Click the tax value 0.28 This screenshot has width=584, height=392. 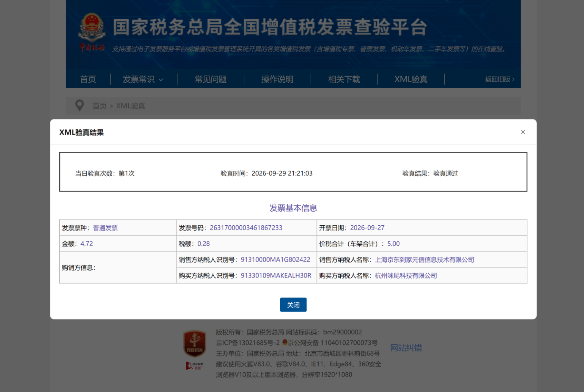coord(204,244)
